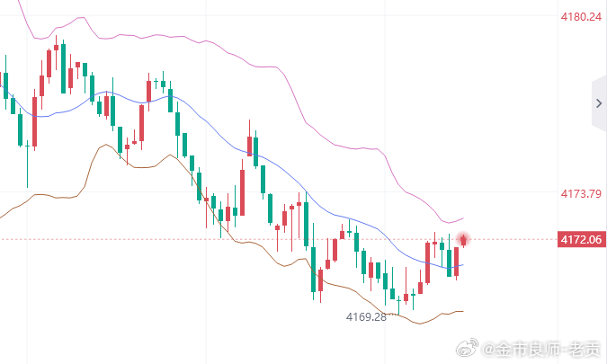Expand the right side panel chevron
The image size is (607, 364).
pos(599,103)
